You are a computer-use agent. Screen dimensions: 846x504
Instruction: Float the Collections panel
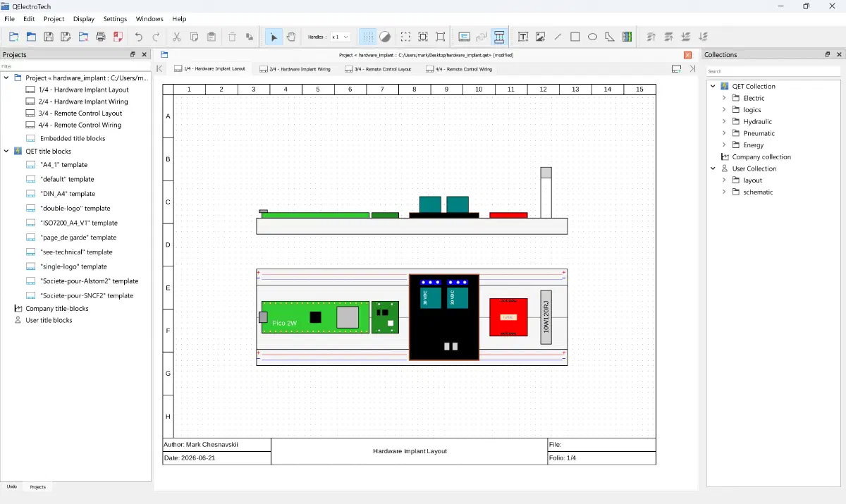pos(828,54)
